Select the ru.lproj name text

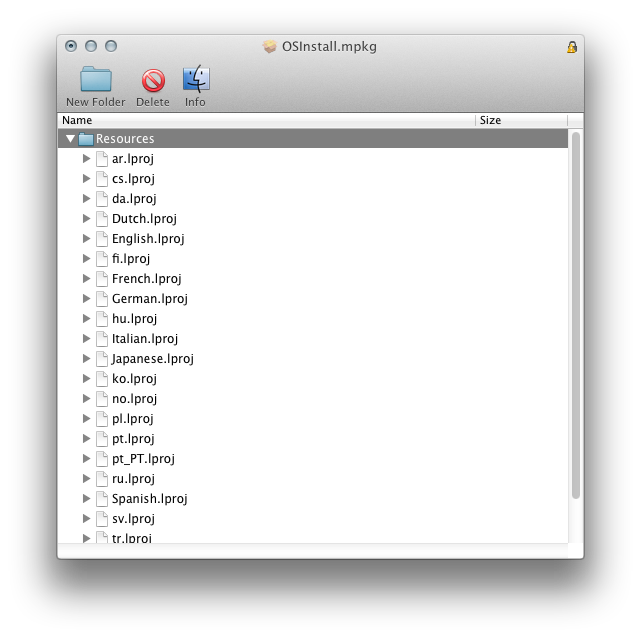pos(133,479)
